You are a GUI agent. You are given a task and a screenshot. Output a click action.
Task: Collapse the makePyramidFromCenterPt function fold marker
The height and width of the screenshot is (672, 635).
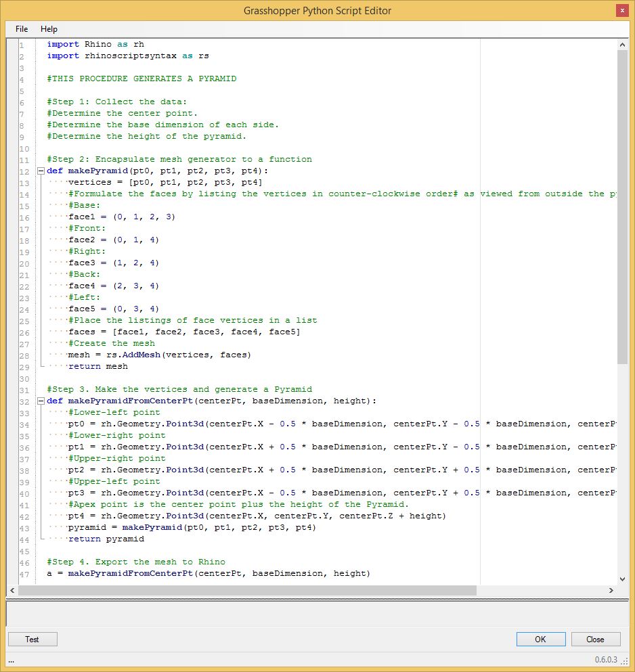[x=41, y=401]
